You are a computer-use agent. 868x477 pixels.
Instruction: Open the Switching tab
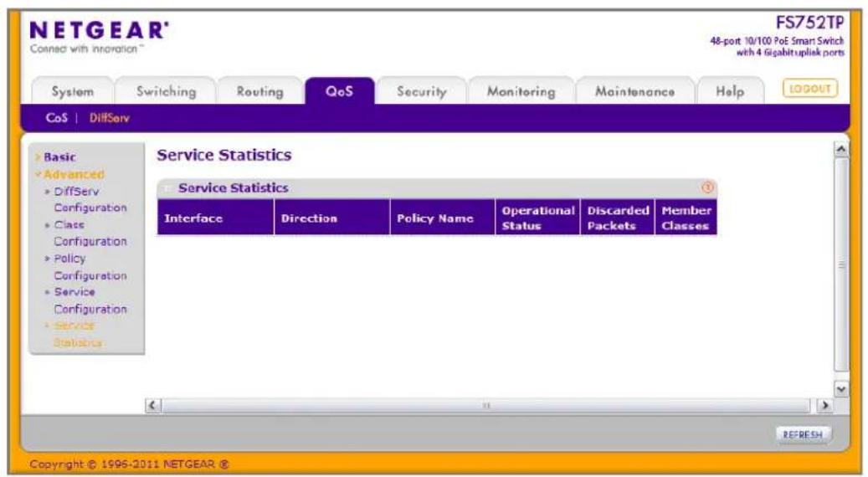point(166,91)
